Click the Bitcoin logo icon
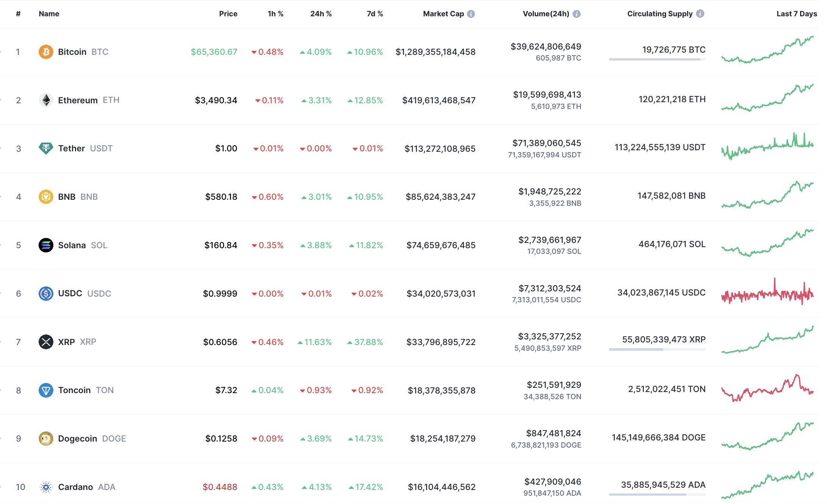827x504 pixels. coord(46,52)
